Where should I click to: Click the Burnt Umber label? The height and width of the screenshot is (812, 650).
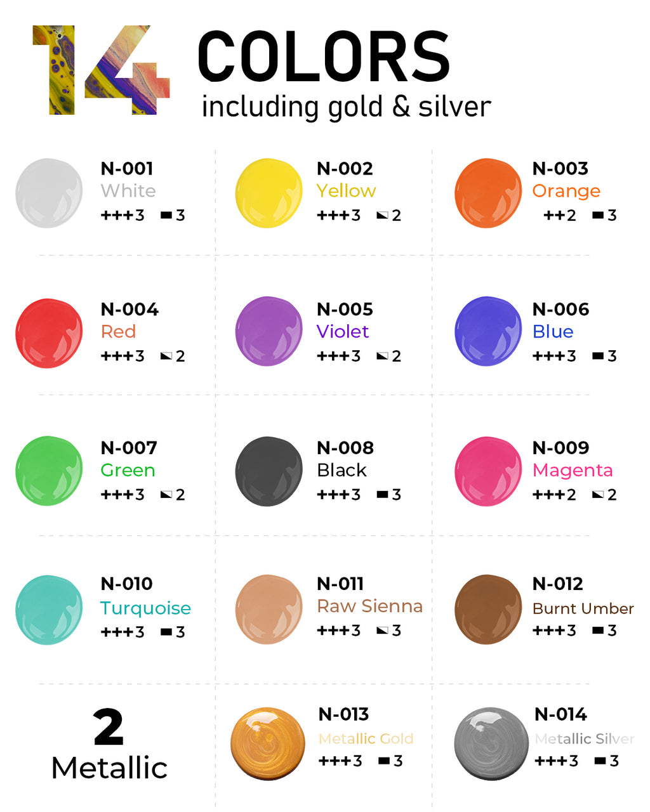pos(583,608)
